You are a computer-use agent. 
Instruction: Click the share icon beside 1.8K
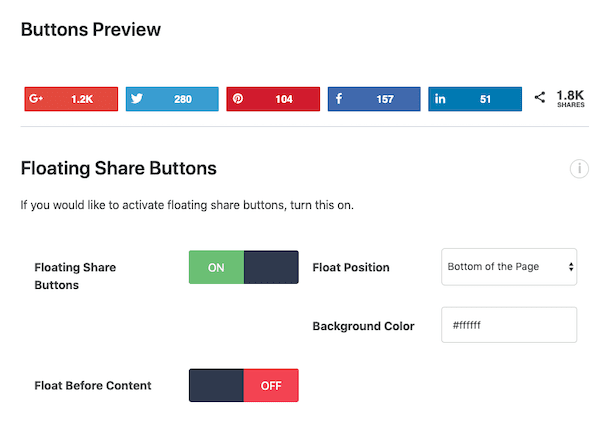(540, 97)
